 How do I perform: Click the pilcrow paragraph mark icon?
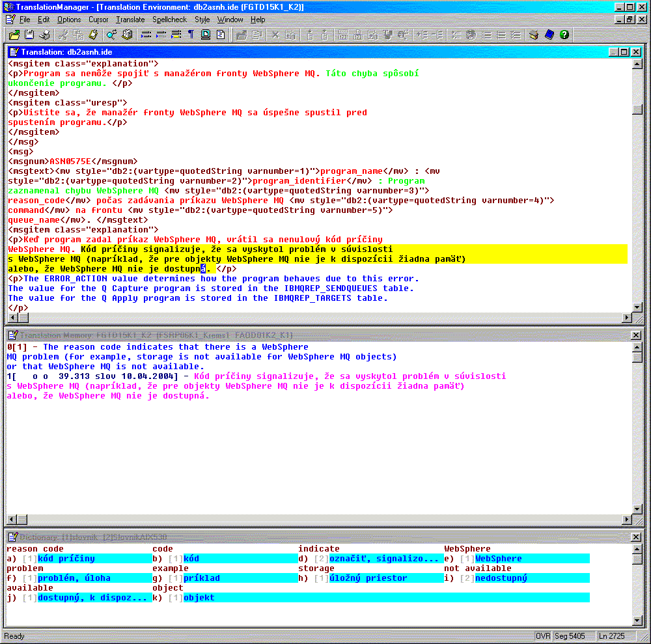pyautogui.click(x=191, y=35)
